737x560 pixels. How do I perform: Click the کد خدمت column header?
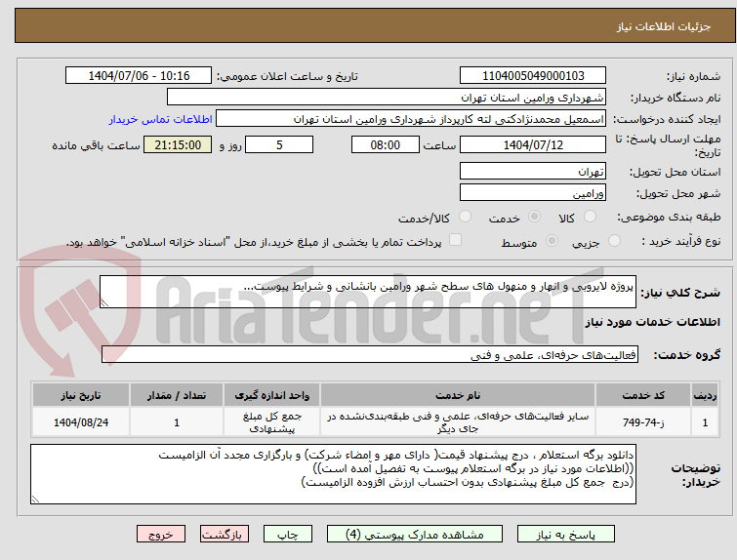click(x=642, y=395)
